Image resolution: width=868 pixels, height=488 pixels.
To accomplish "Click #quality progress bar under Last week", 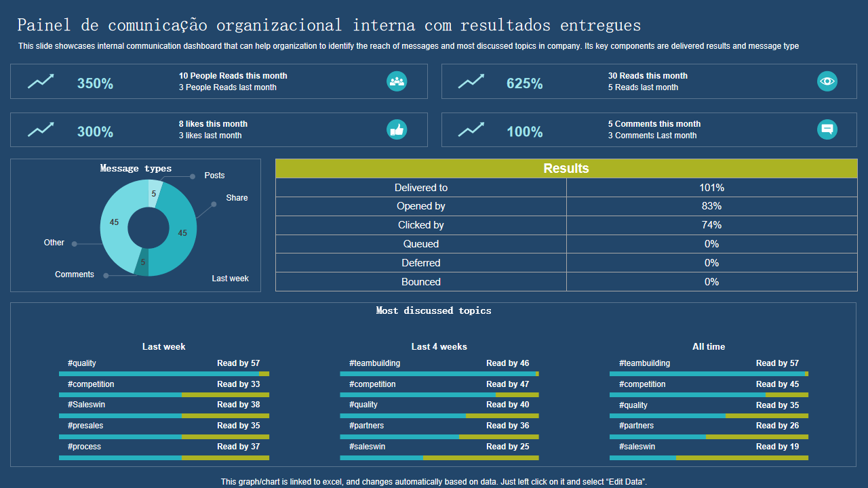I will pyautogui.click(x=164, y=373).
